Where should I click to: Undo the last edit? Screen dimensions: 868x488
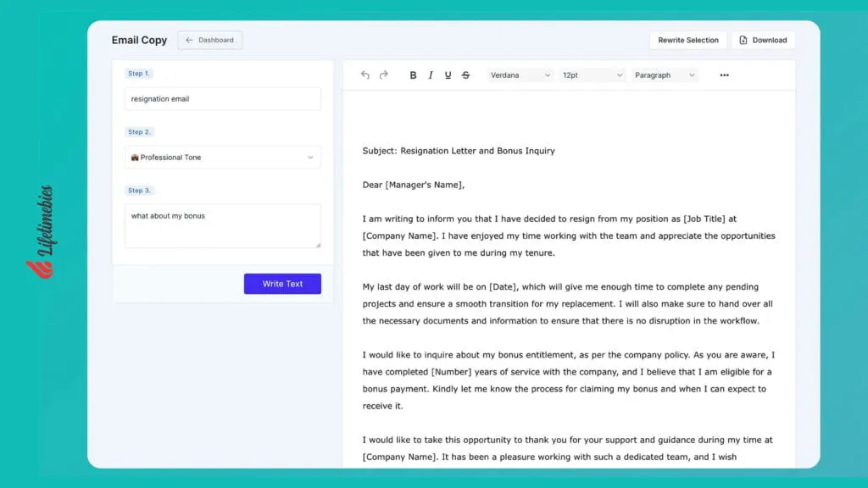point(364,75)
